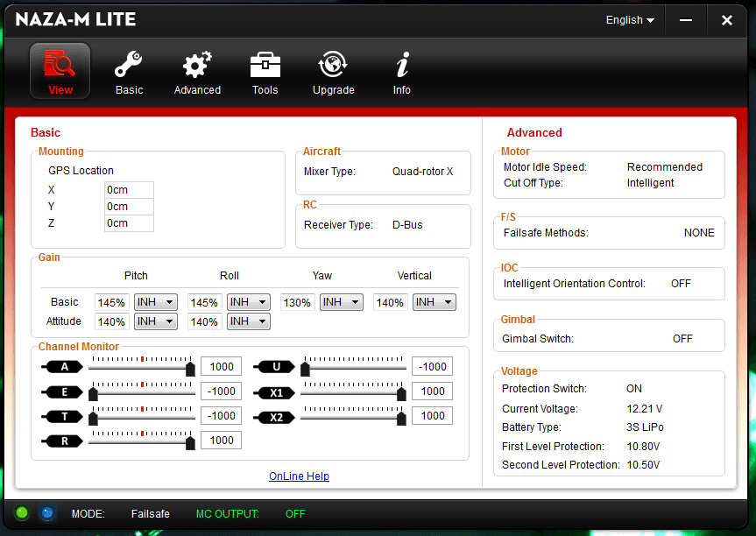This screenshot has width=756, height=536.
Task: Select the View tab in toolbar
Action: (60, 72)
